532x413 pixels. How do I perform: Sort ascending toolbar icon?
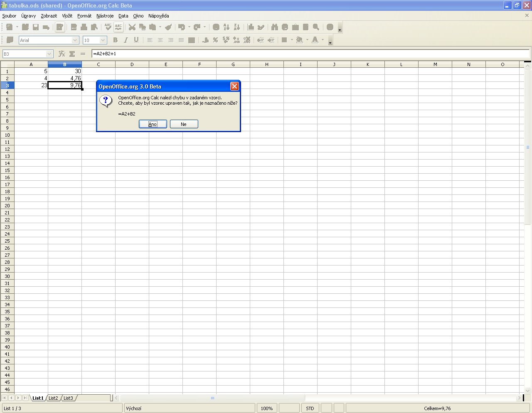click(227, 27)
